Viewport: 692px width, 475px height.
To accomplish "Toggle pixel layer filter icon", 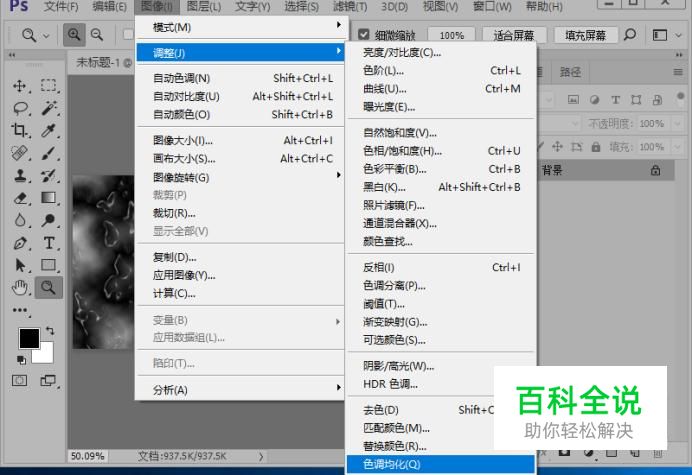I will [x=573, y=100].
